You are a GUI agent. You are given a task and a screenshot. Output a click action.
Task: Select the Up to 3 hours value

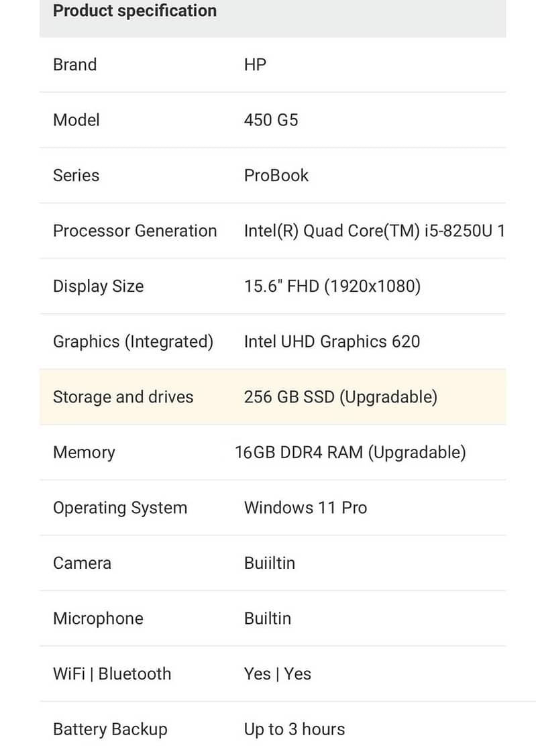click(294, 729)
